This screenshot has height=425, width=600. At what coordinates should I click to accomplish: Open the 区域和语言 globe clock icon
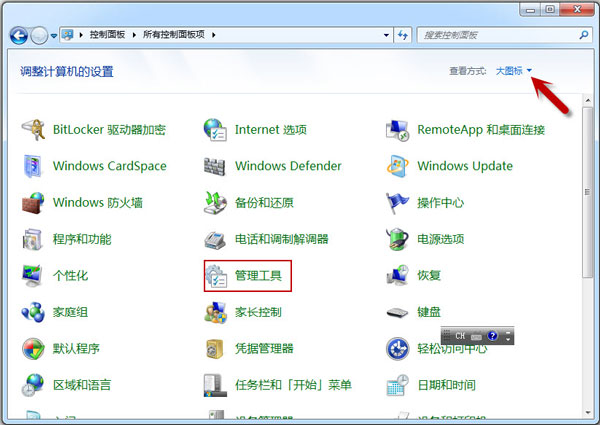[33, 385]
